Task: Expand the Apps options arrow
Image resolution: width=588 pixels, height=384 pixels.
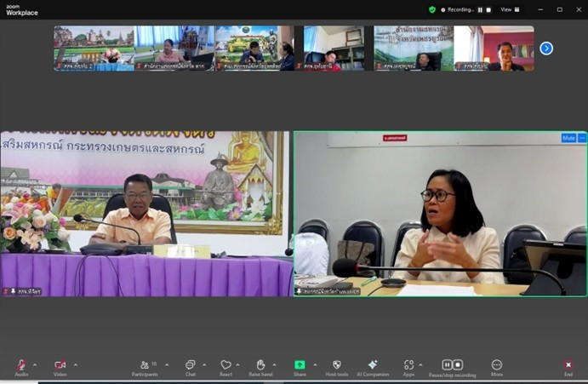Action: (x=420, y=365)
